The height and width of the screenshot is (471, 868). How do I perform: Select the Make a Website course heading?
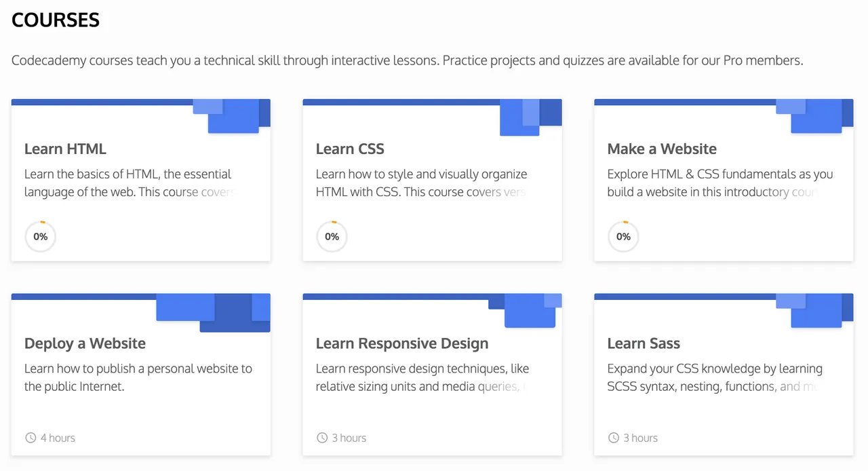[x=662, y=149]
